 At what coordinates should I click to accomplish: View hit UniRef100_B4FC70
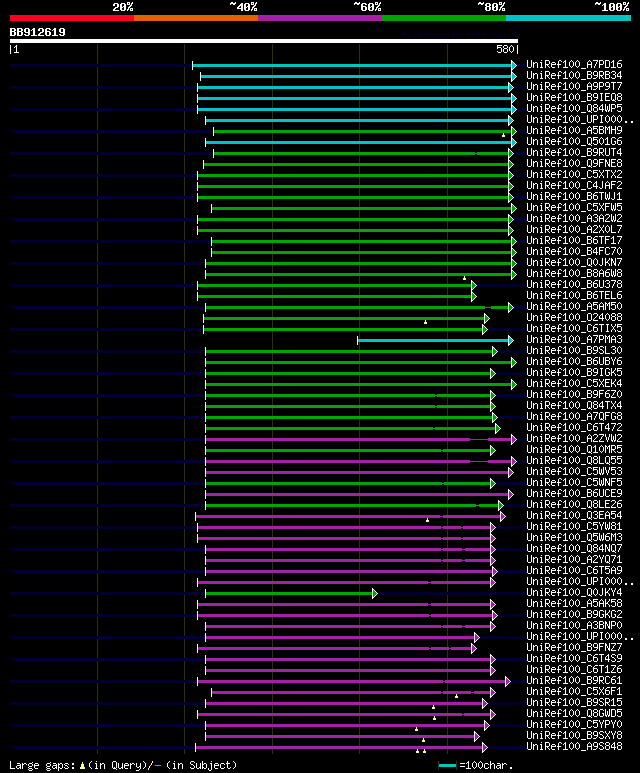tap(574, 251)
